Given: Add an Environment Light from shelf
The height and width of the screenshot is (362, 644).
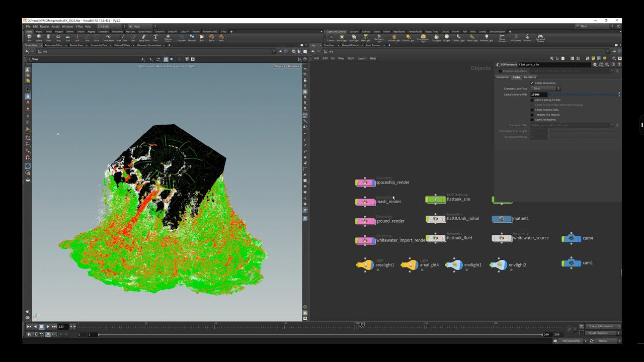Looking at the screenshot, I should [423, 38].
